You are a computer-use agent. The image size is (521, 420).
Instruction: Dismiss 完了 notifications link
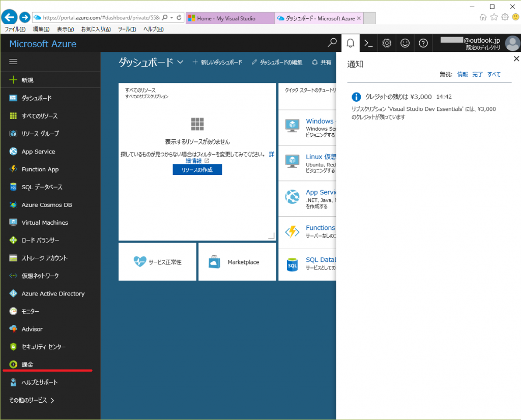(477, 74)
